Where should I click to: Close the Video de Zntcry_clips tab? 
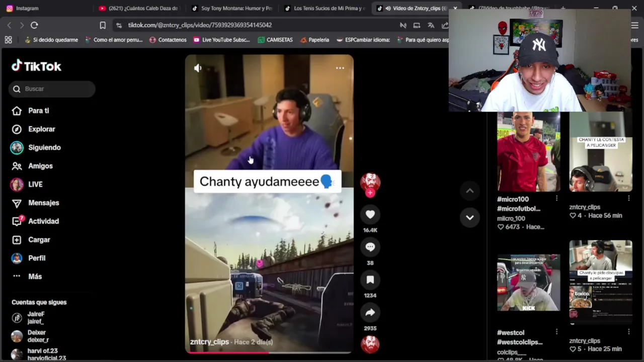pyautogui.click(x=455, y=8)
